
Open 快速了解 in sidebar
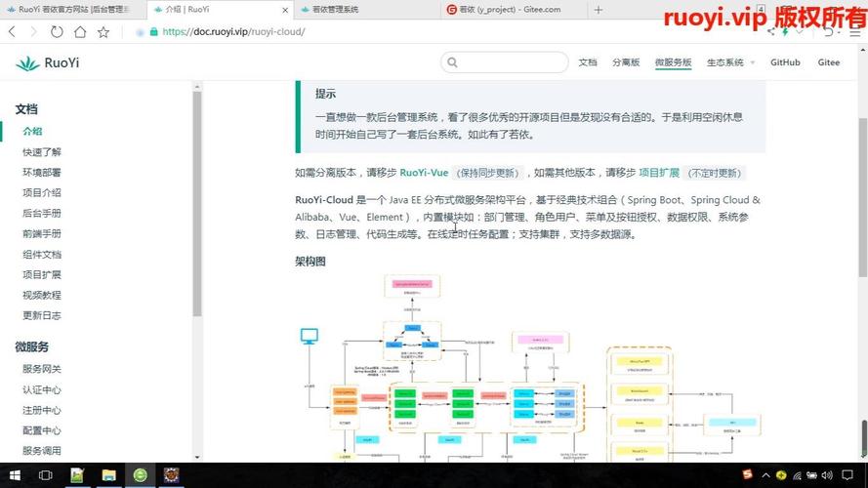[x=42, y=151]
